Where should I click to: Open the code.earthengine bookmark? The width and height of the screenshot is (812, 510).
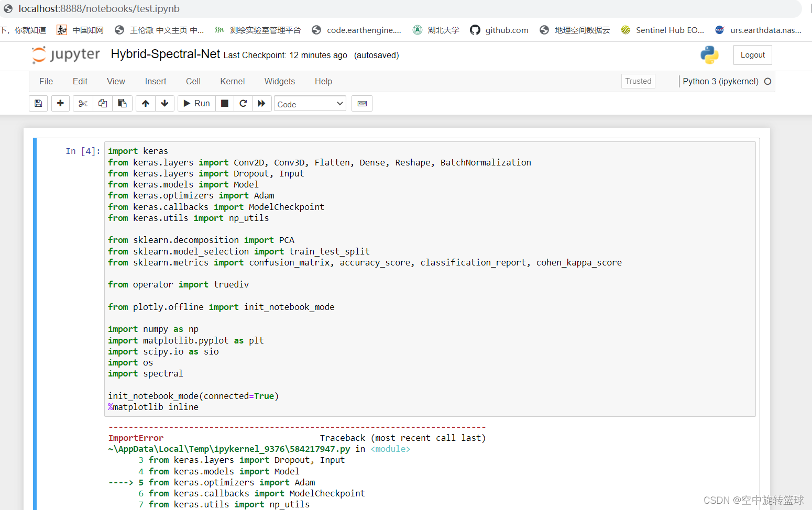(x=356, y=30)
